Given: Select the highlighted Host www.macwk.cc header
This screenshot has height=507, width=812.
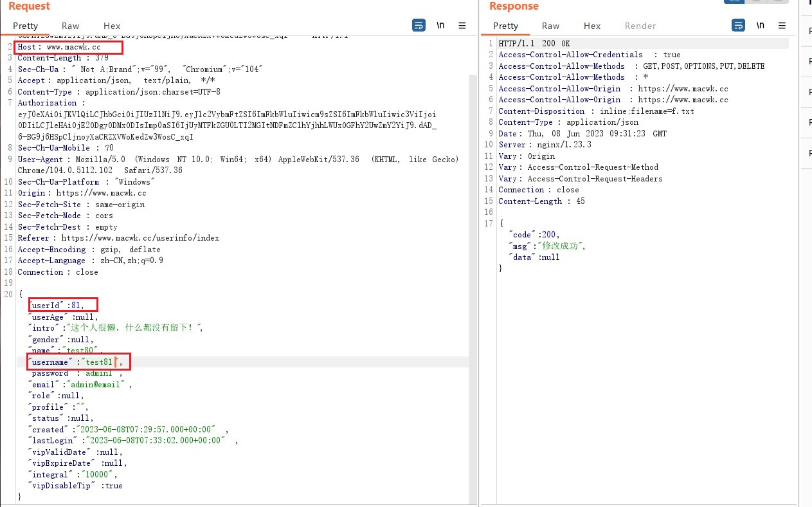Looking at the screenshot, I should pos(68,46).
